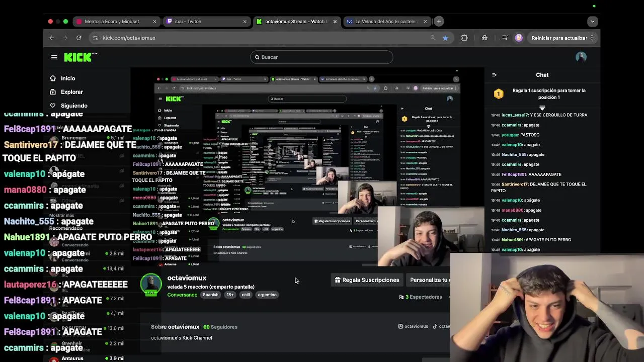Image resolution: width=644 pixels, height=362 pixels.
Task: Open the Kick sidebar hamburger menu
Action: point(54,57)
